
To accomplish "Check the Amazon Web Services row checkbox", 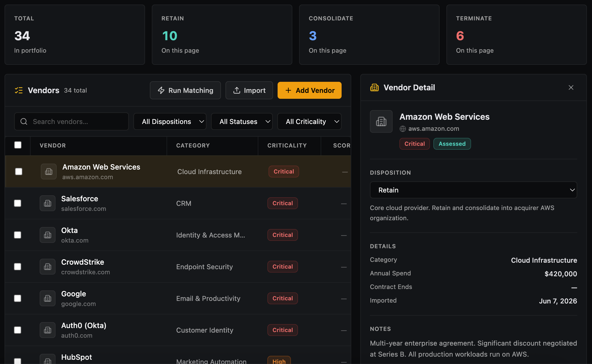I will [19, 172].
